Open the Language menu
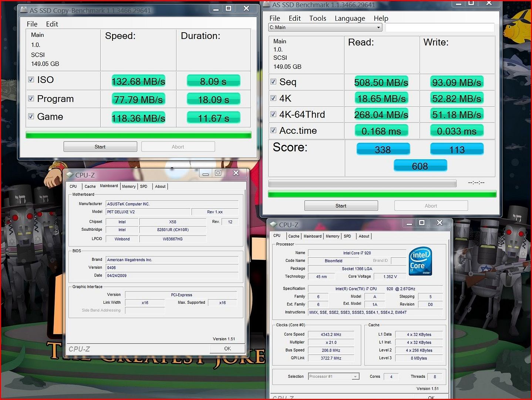The image size is (532, 400). pos(350,18)
